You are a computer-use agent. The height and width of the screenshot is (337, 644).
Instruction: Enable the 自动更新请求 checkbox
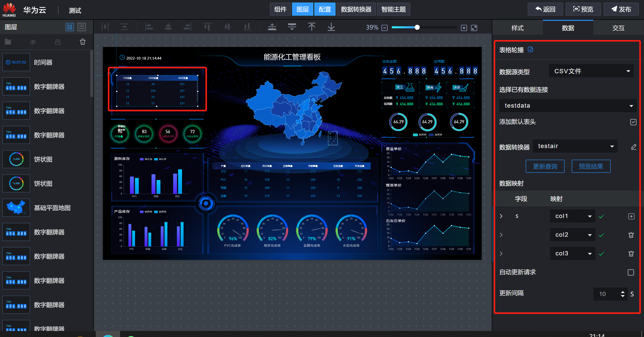point(631,272)
